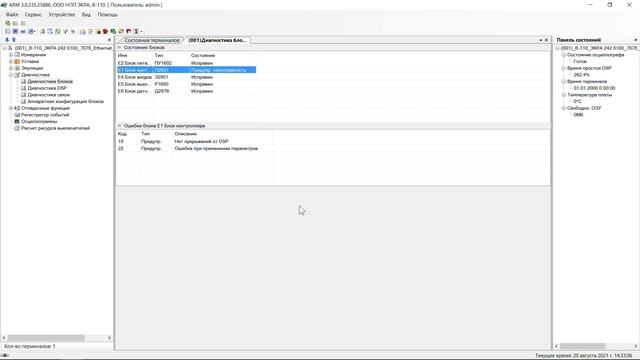Viewport: 640px width, 360px height.
Task: Expand the Эмуляция tree node
Action: click(11, 68)
